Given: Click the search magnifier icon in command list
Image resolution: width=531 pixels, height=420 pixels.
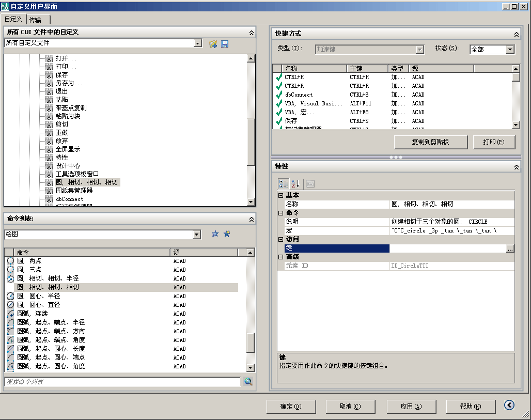Looking at the screenshot, I should [248, 382].
